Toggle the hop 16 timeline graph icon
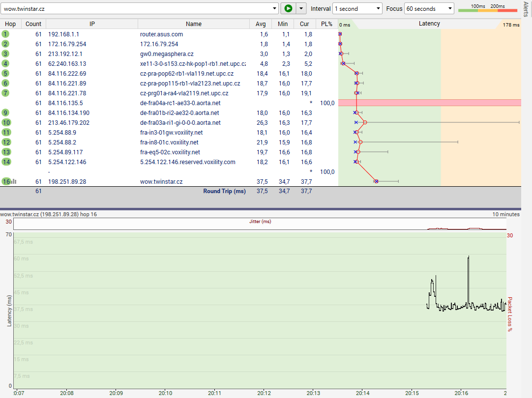 (x=14, y=181)
